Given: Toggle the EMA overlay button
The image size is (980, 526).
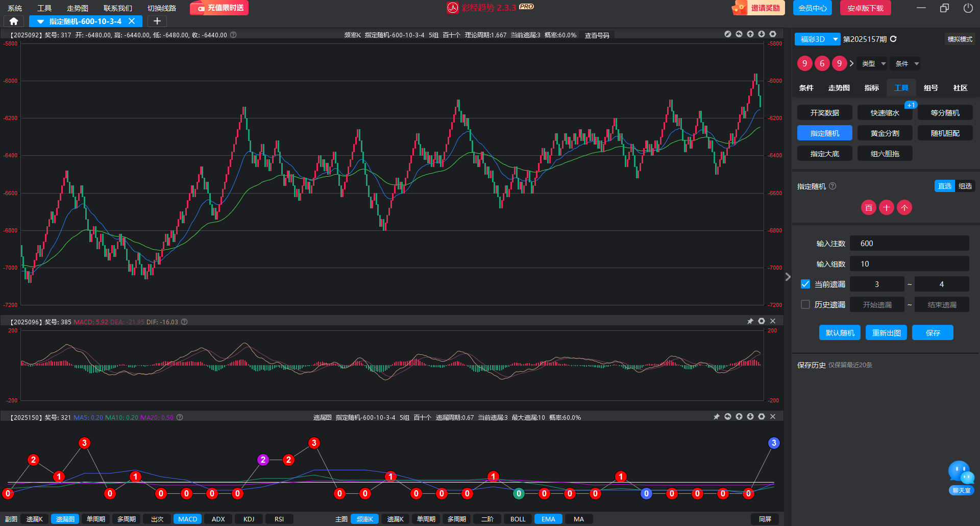Looking at the screenshot, I should 548,519.
